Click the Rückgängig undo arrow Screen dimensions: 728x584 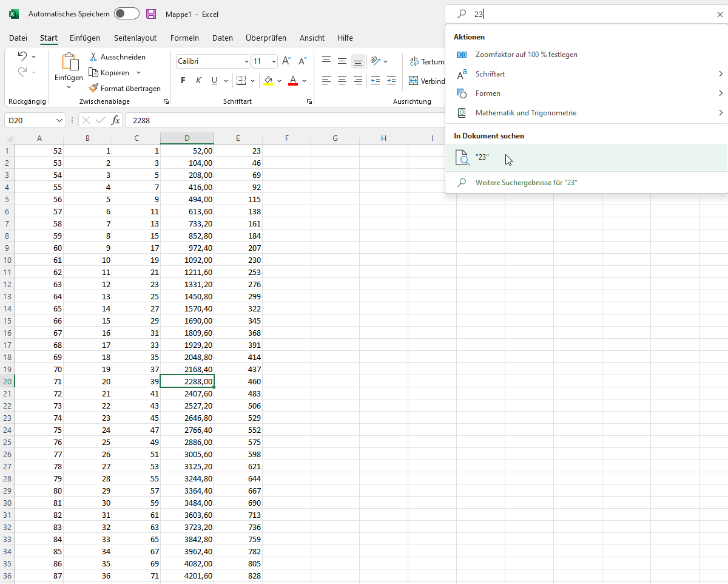tap(22, 56)
